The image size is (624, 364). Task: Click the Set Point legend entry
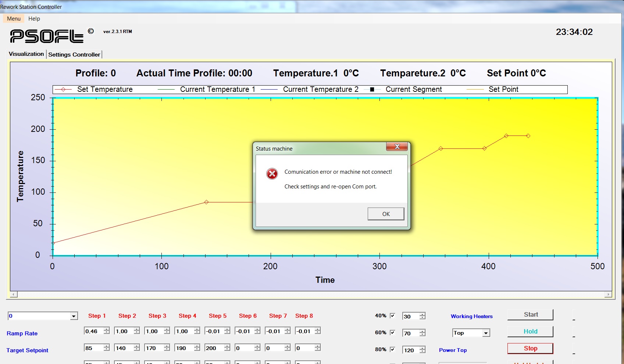[x=492, y=90]
